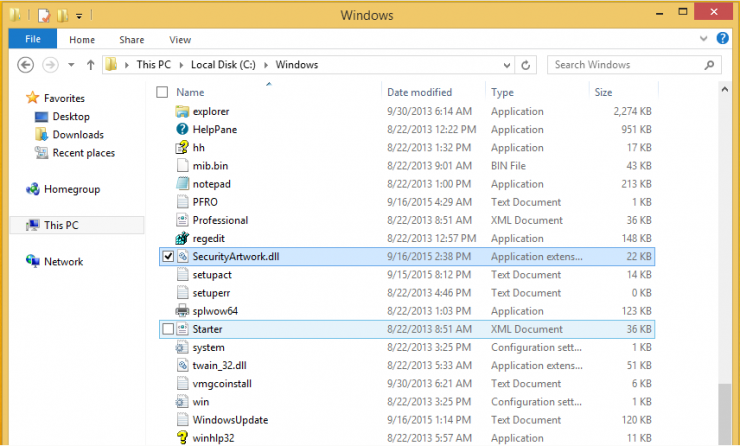Image resolution: width=740 pixels, height=446 pixels.
Task: Click the setuperr text file icon
Action: click(182, 293)
